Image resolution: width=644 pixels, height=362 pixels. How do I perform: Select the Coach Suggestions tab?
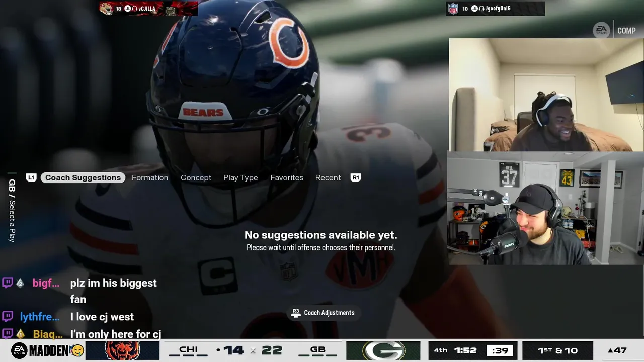pos(83,177)
